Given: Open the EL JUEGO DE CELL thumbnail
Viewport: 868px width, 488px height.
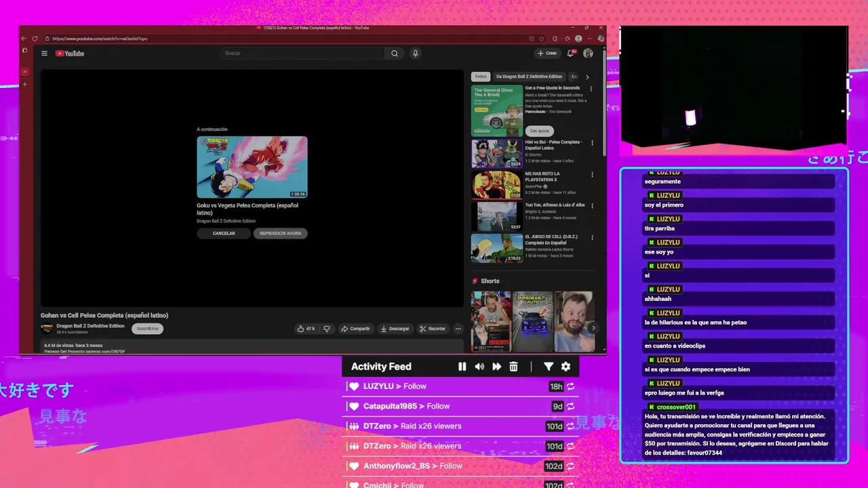Looking at the screenshot, I should pyautogui.click(x=497, y=248).
